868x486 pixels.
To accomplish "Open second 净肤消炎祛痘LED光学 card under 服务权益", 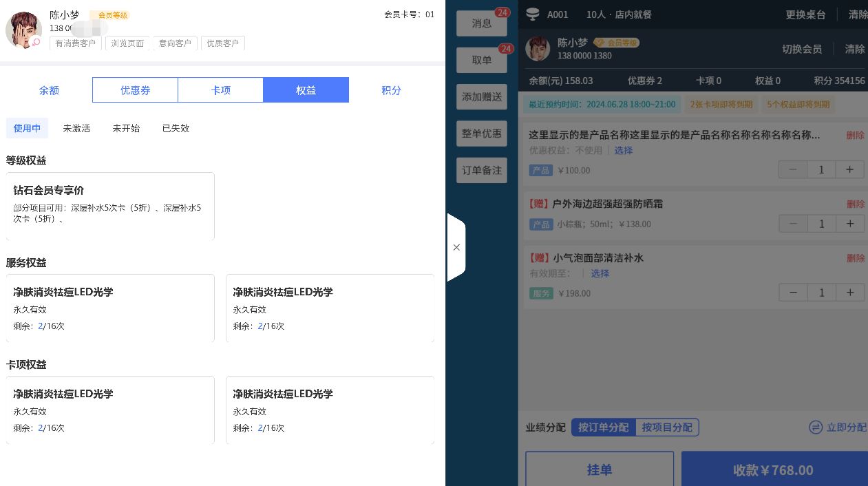I will point(330,308).
